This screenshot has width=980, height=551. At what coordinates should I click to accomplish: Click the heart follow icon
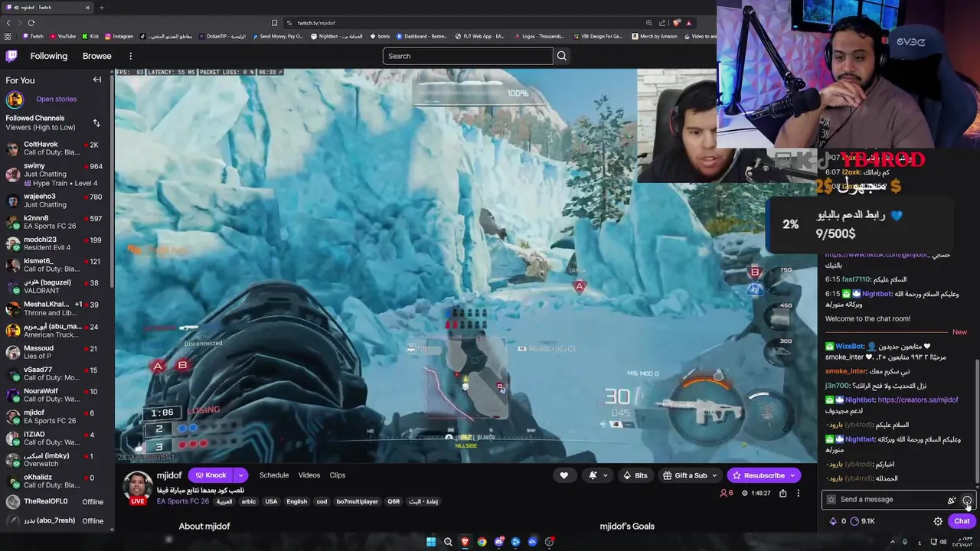coord(564,475)
